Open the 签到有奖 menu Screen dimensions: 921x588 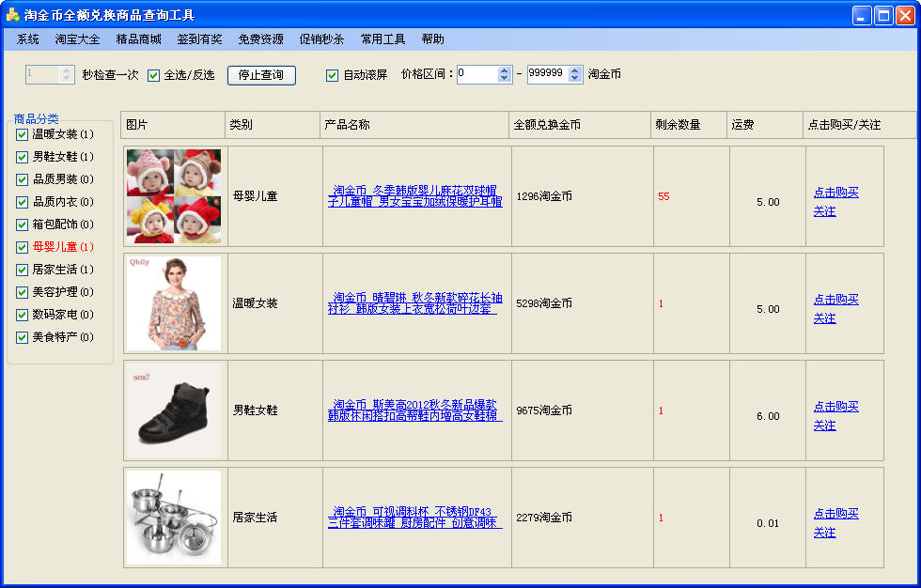coord(199,39)
